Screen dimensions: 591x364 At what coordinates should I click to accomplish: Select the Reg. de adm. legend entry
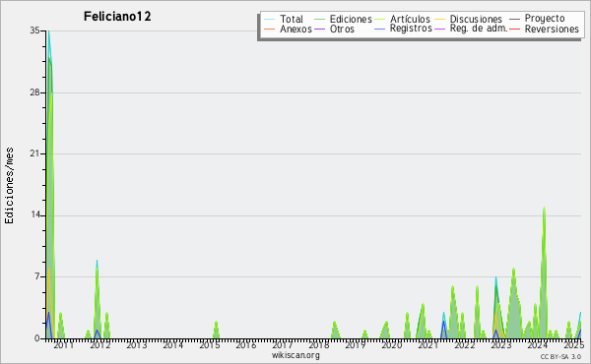pyautogui.click(x=479, y=29)
